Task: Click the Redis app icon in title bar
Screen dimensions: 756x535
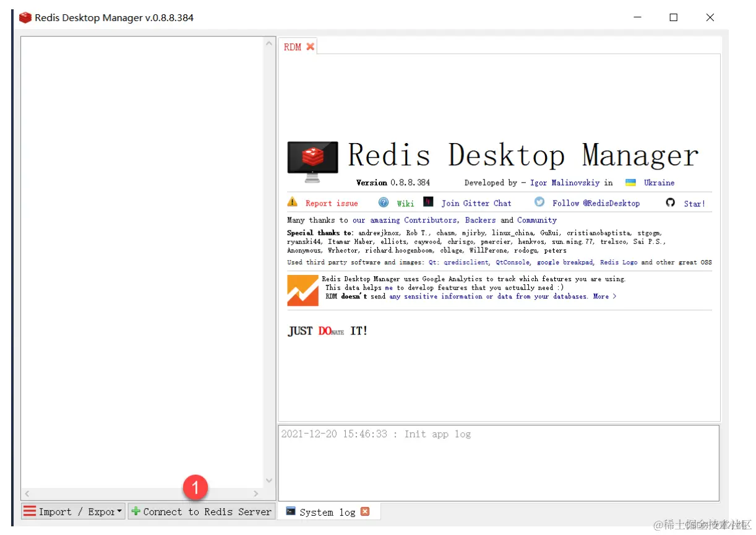Action: 25,17
